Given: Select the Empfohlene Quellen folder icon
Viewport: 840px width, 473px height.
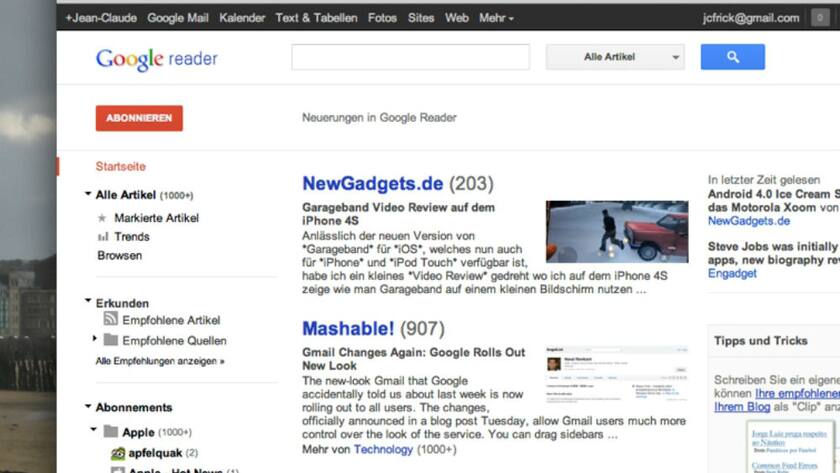Looking at the screenshot, I should (x=110, y=340).
